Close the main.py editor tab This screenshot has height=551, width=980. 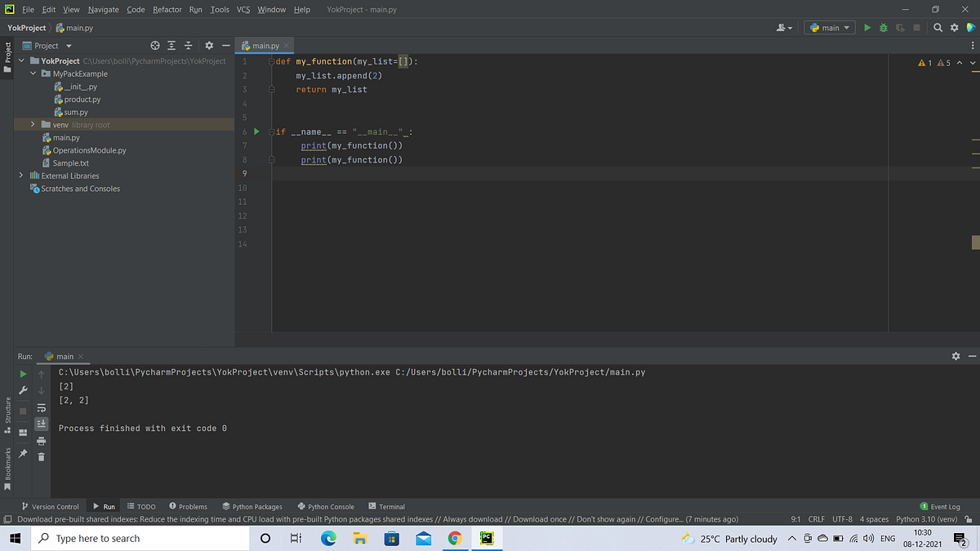(287, 46)
